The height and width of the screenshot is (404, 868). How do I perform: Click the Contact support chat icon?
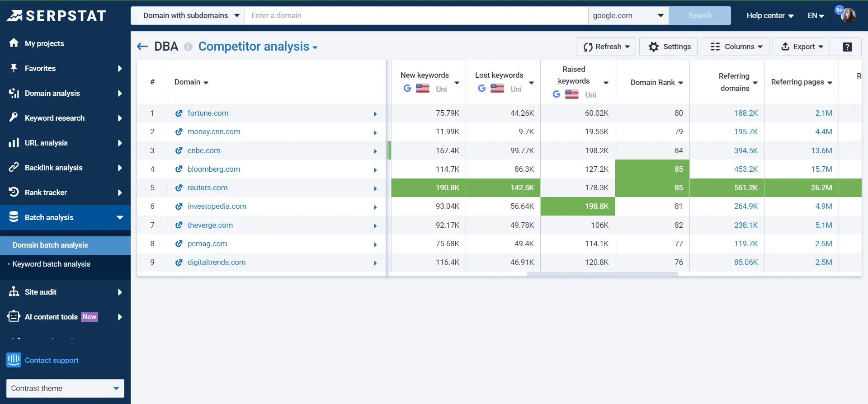point(14,360)
